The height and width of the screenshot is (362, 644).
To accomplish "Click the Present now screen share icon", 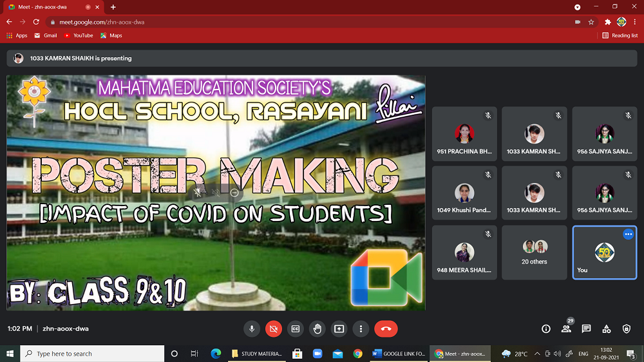I will pyautogui.click(x=339, y=329).
